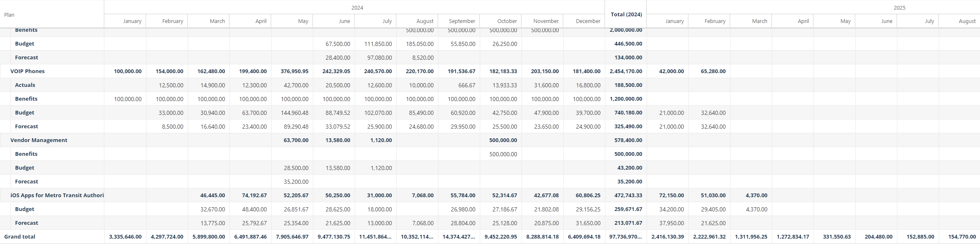The width and height of the screenshot is (980, 244).
Task: Click the August header under 2025
Action: [960, 21]
